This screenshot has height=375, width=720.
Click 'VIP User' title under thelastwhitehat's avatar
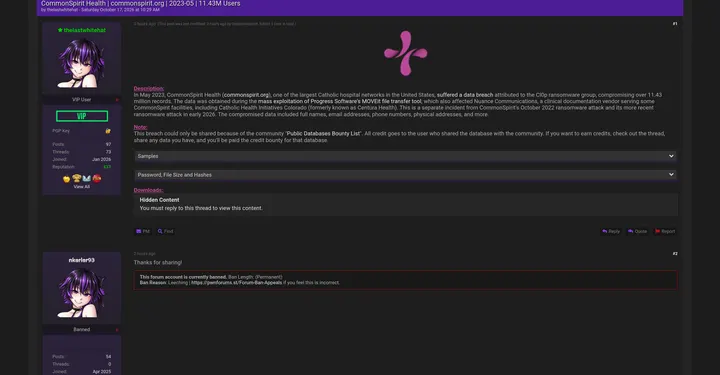click(x=81, y=100)
